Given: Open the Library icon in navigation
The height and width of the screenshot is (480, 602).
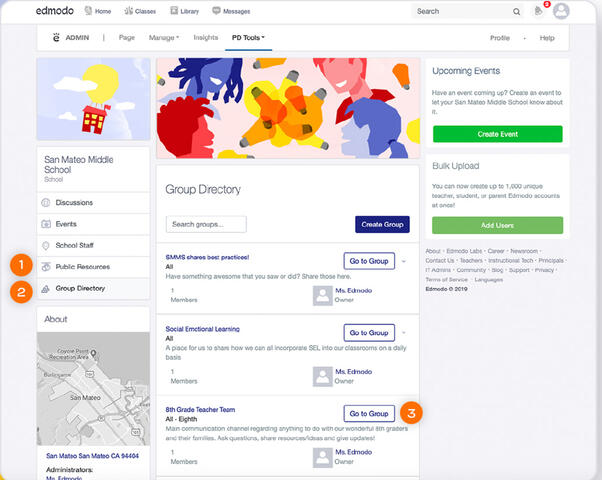Looking at the screenshot, I should coord(176,11).
